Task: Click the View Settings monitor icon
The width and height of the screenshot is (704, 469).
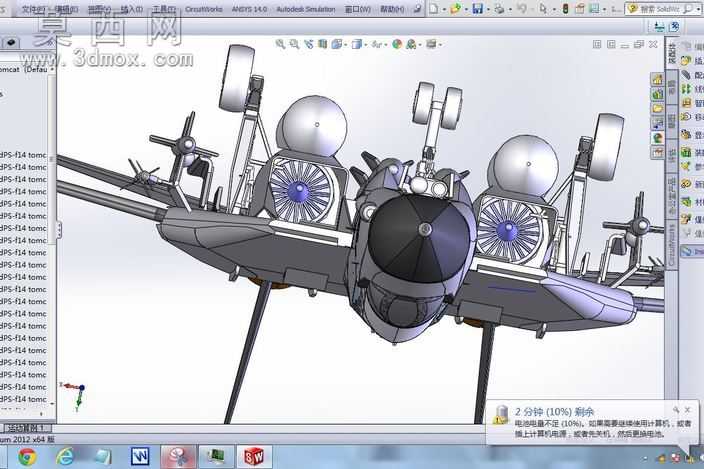Action: coord(431,44)
